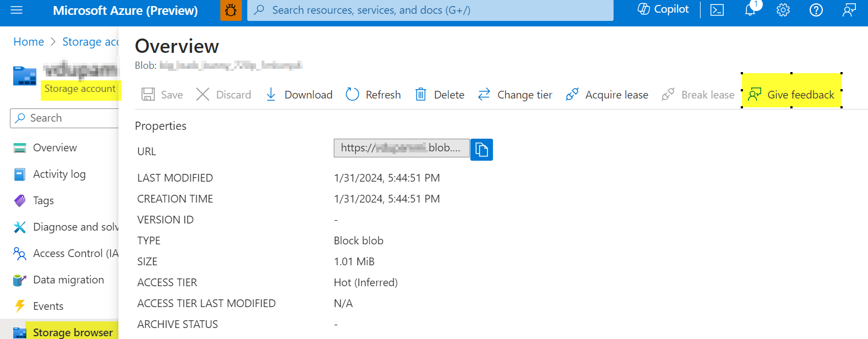Click Change tier in the toolbar
This screenshot has height=339, width=868.
515,95
